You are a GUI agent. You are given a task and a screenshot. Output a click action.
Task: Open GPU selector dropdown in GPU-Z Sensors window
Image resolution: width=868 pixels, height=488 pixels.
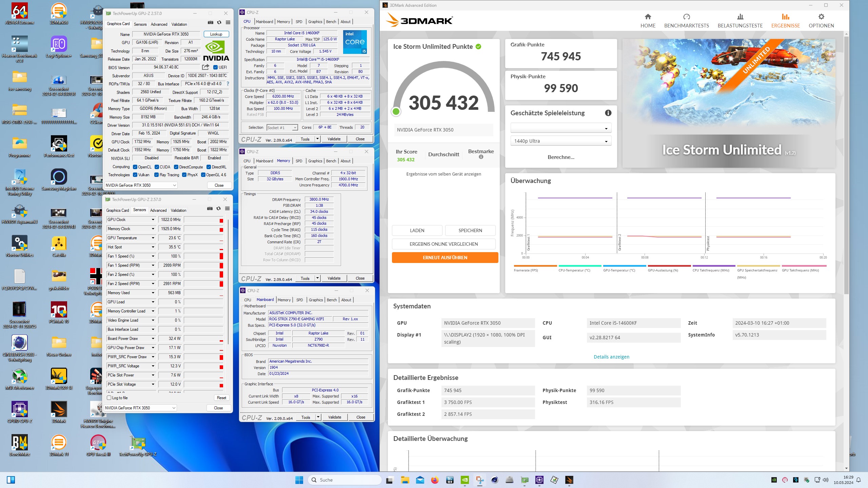tap(140, 408)
